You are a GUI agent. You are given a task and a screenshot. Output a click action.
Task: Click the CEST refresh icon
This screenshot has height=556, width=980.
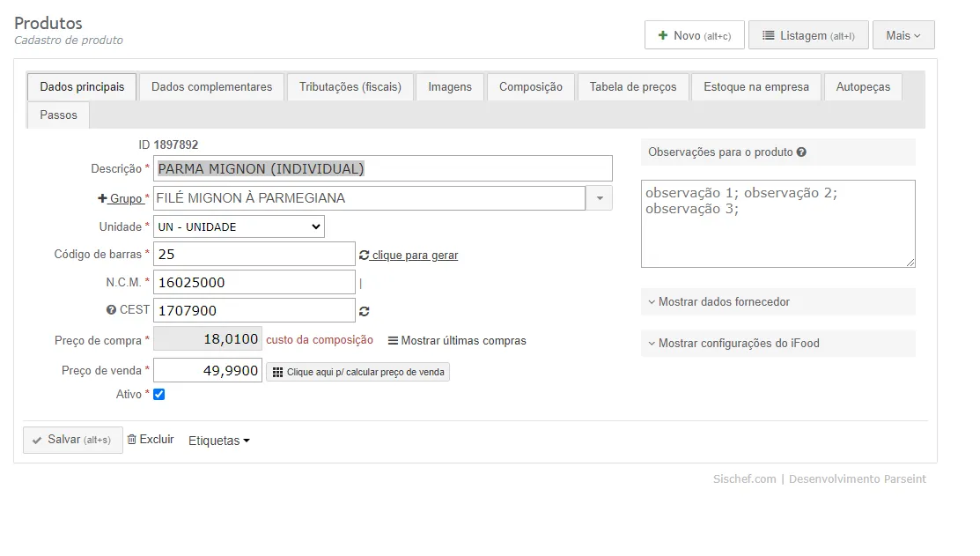[x=365, y=311]
